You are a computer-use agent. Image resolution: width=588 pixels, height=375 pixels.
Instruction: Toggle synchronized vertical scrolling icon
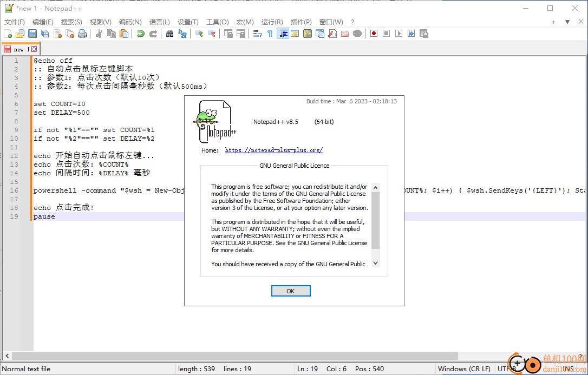tap(228, 34)
